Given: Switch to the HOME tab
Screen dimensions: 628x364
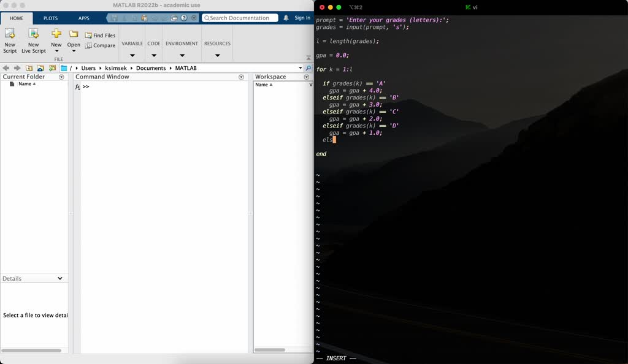Looking at the screenshot, I should click(x=17, y=18).
